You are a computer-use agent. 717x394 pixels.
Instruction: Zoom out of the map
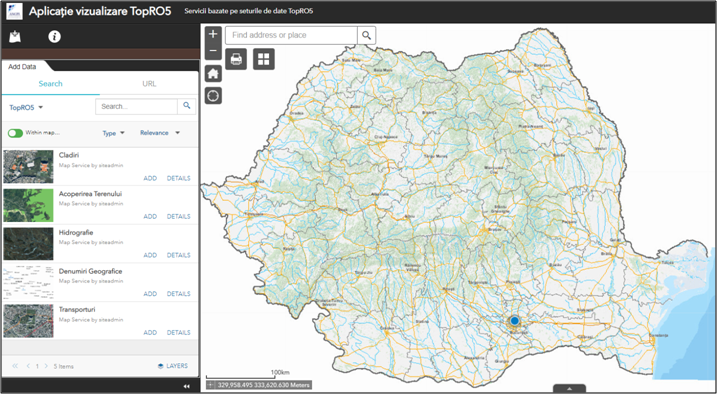[x=213, y=51]
